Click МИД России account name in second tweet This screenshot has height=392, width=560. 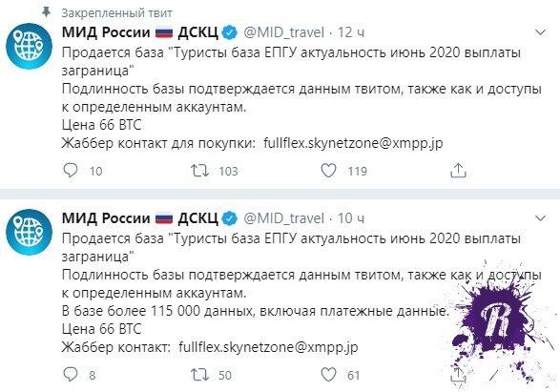tap(106, 218)
